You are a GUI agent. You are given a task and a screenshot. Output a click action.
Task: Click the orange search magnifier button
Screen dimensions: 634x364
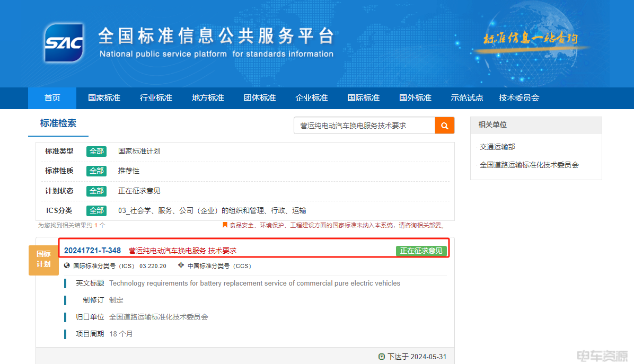point(444,126)
